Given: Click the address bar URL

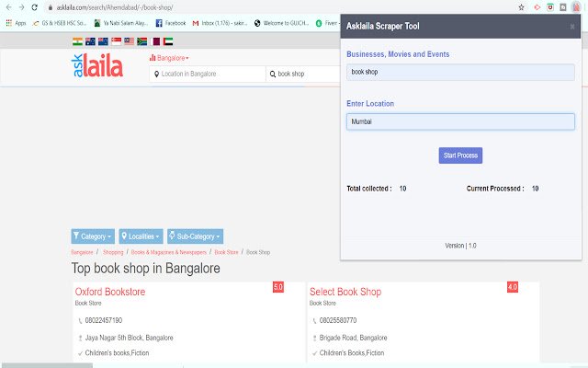Looking at the screenshot, I should click(x=115, y=7).
